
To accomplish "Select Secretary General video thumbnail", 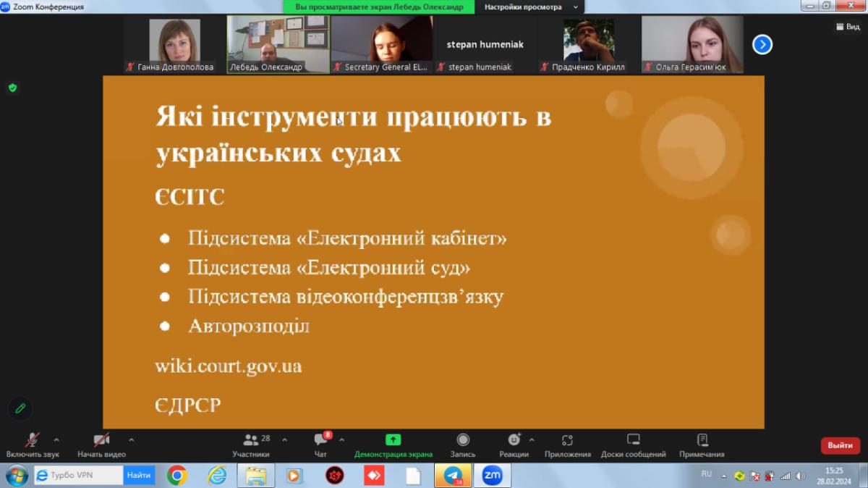I will [382, 45].
